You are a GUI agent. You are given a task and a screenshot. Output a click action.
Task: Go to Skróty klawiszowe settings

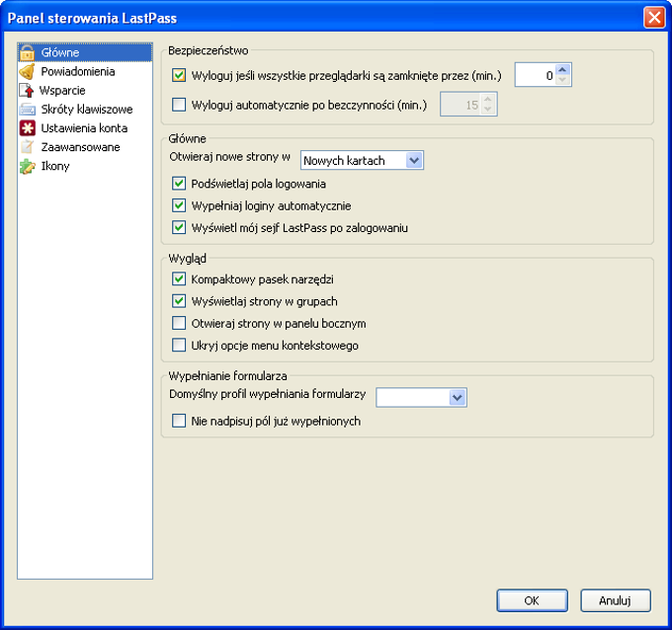pyautogui.click(x=87, y=110)
